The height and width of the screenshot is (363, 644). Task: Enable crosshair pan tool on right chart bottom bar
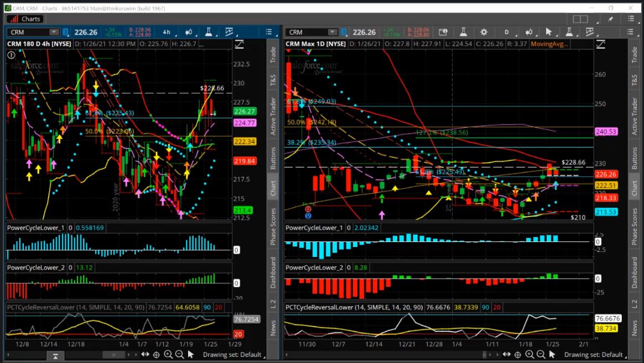tap(518, 355)
